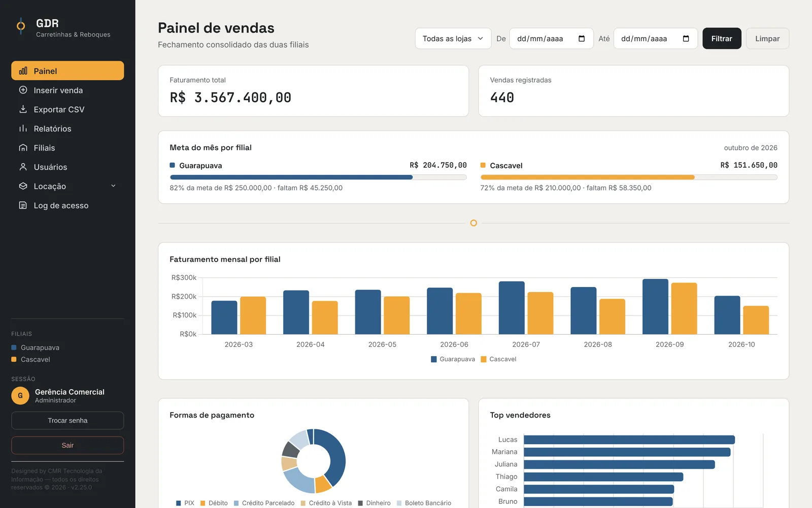This screenshot has width=812, height=508.
Task: Click the faturamento total value R$ 3.567.400,00
Action: (x=230, y=98)
